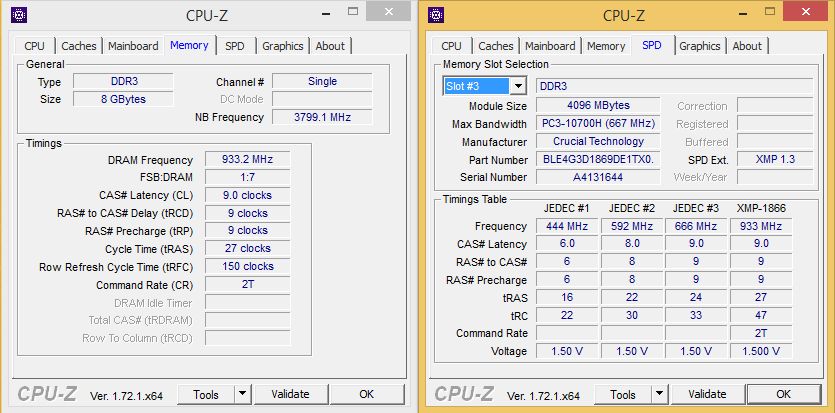Image resolution: width=835 pixels, height=413 pixels.
Task: Click OK in the left window
Action: tap(366, 394)
